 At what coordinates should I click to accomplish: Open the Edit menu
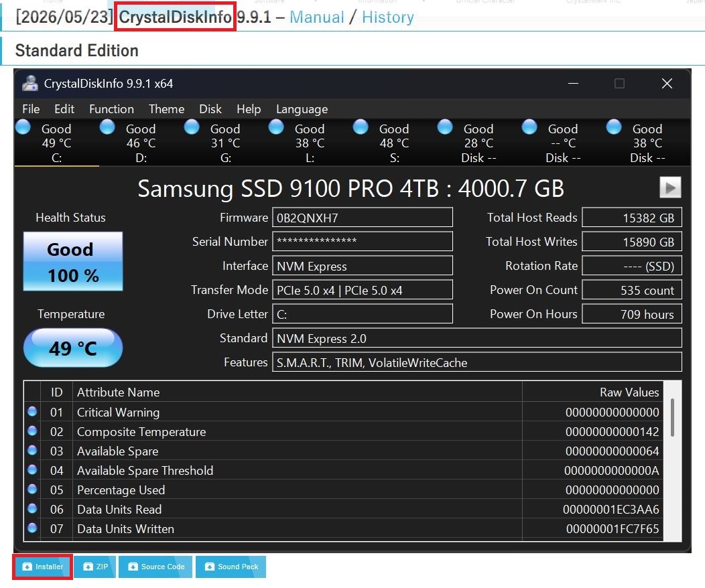click(x=64, y=109)
